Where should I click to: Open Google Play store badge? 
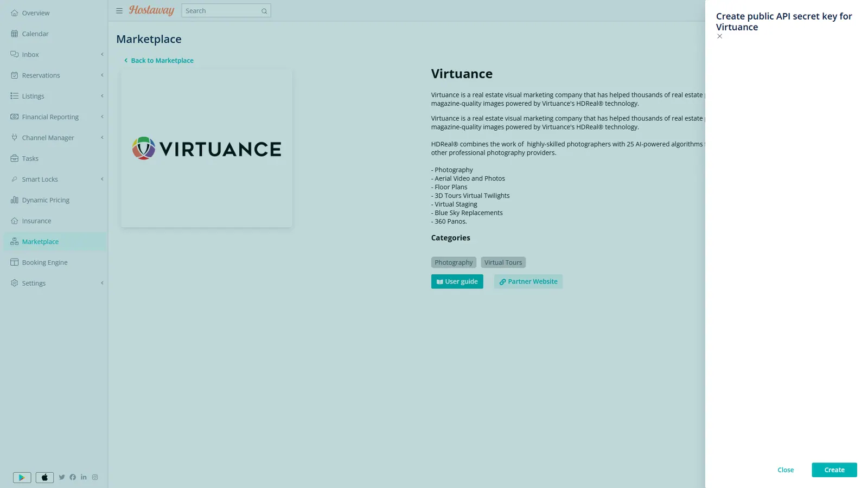point(22,478)
